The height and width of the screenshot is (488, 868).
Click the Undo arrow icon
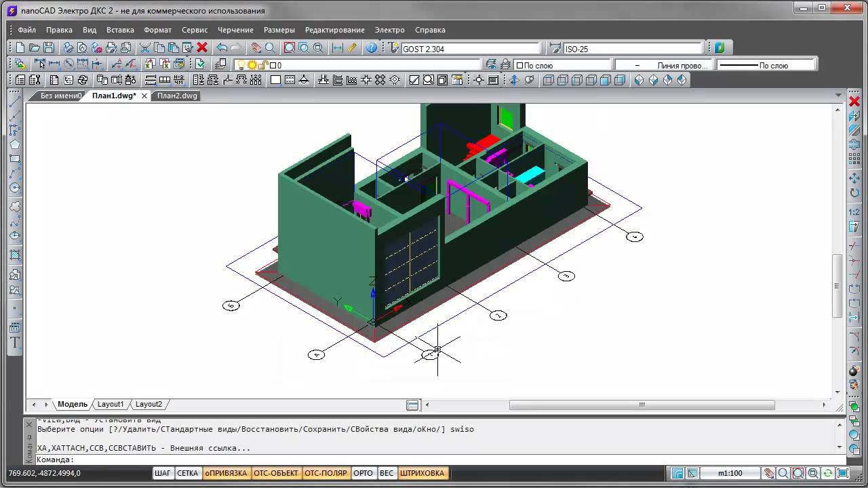(x=222, y=47)
